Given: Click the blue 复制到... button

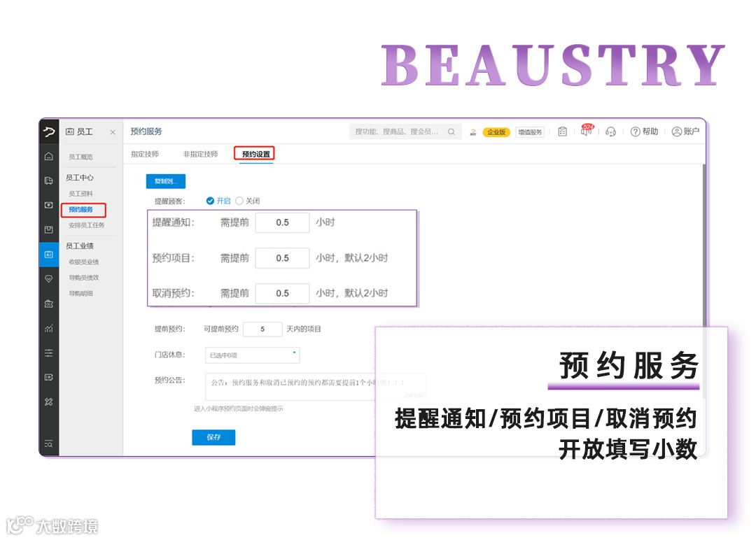Looking at the screenshot, I should click(166, 181).
